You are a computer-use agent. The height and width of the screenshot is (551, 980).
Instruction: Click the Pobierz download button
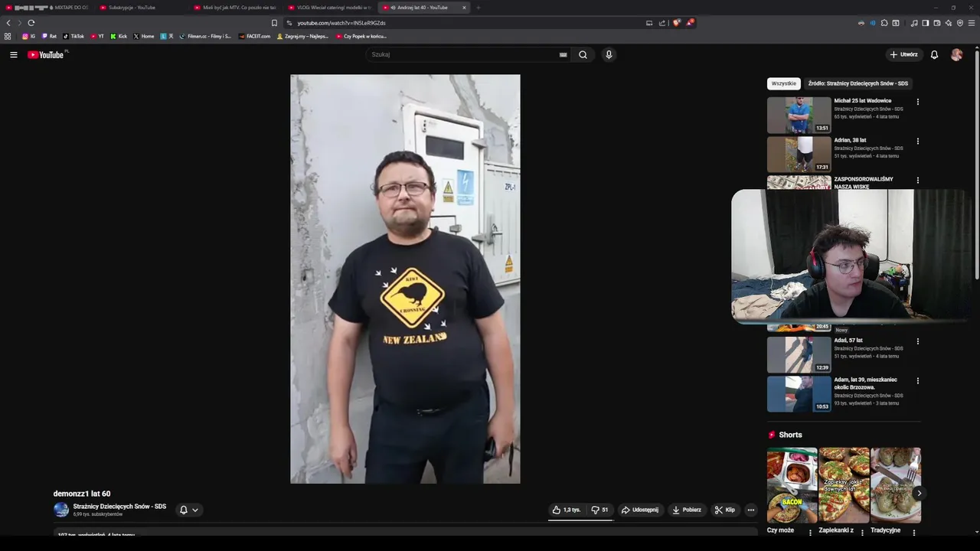[x=687, y=510]
